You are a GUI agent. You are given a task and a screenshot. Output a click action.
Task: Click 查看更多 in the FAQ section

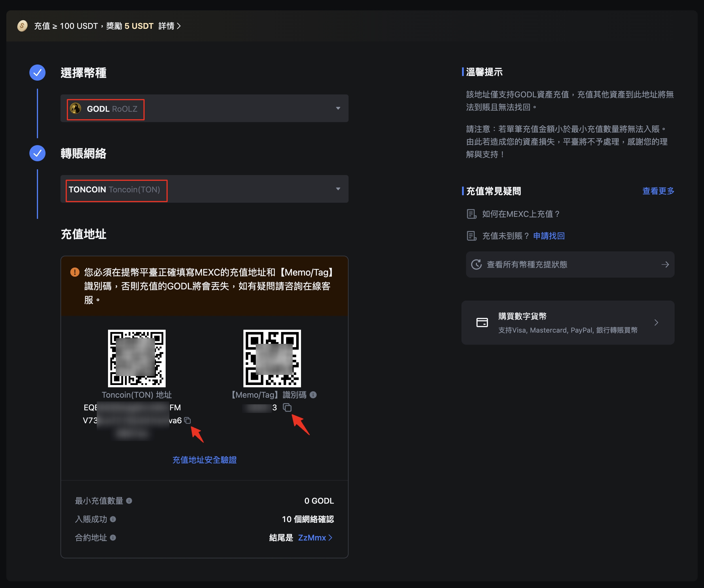pyautogui.click(x=658, y=191)
